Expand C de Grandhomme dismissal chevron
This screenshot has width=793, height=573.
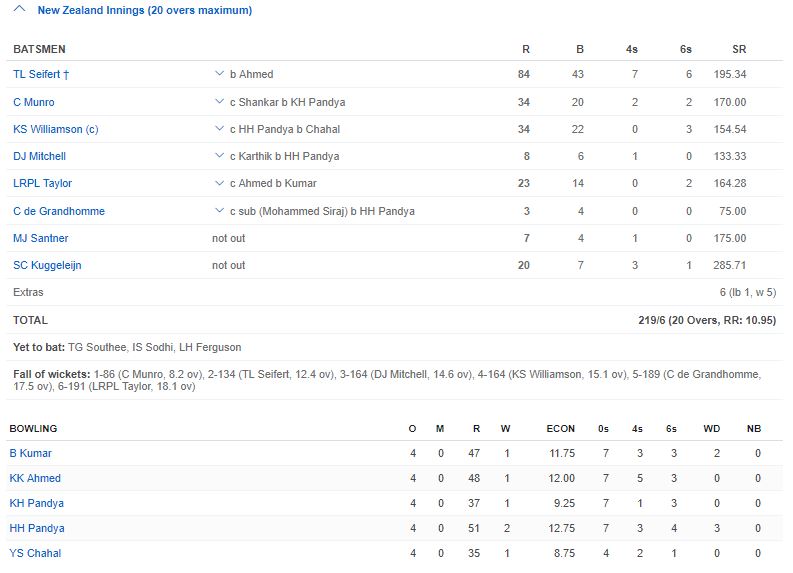coord(219,211)
